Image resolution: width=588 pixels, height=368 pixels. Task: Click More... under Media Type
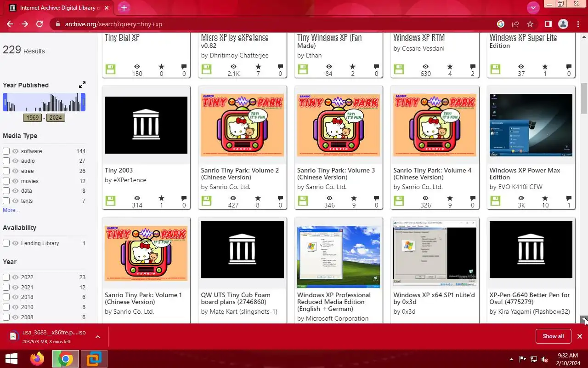(11, 210)
